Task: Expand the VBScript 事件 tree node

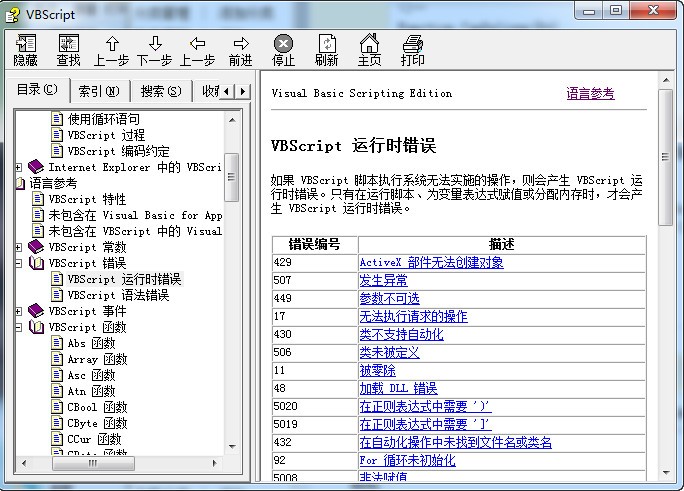Action: click(18, 311)
